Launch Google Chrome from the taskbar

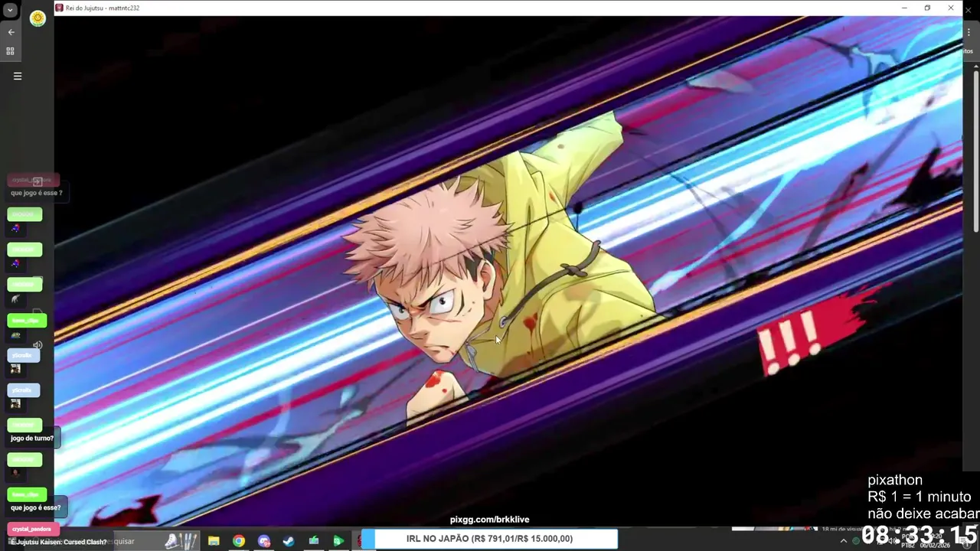(x=239, y=541)
